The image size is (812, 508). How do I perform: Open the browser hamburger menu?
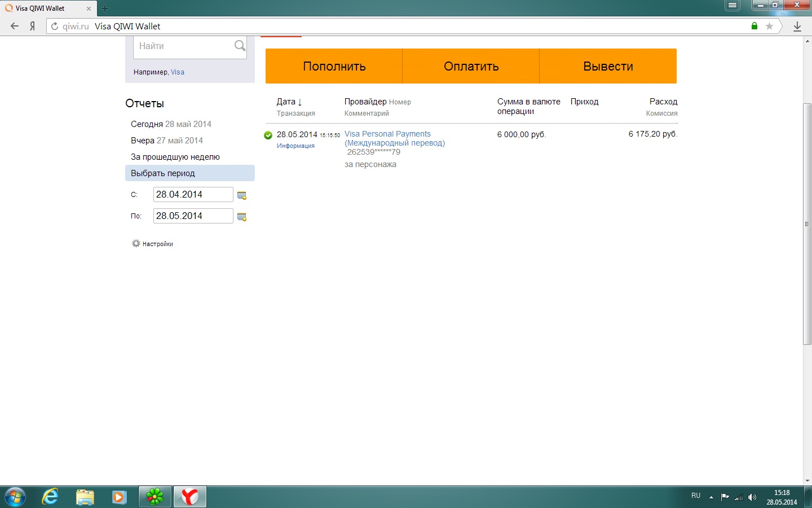tap(732, 5)
